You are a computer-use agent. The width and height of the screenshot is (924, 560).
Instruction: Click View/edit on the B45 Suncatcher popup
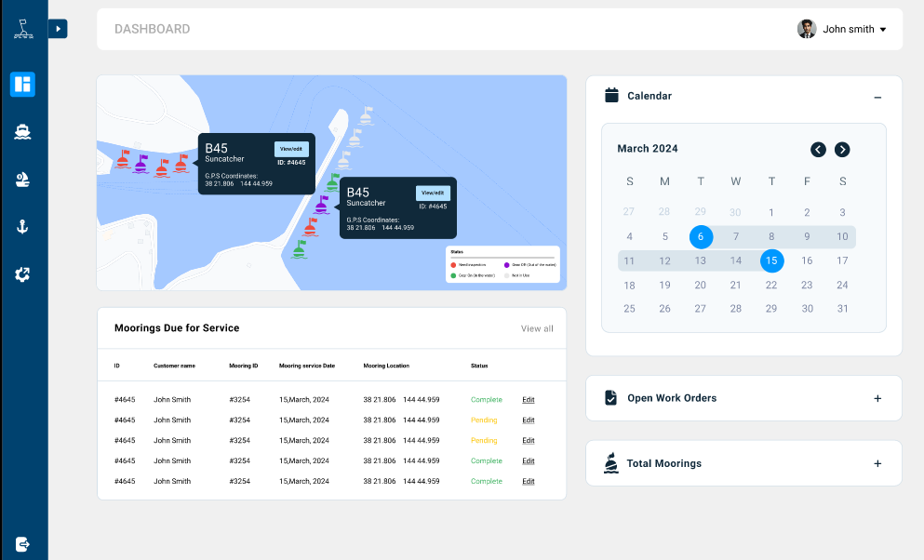(291, 149)
